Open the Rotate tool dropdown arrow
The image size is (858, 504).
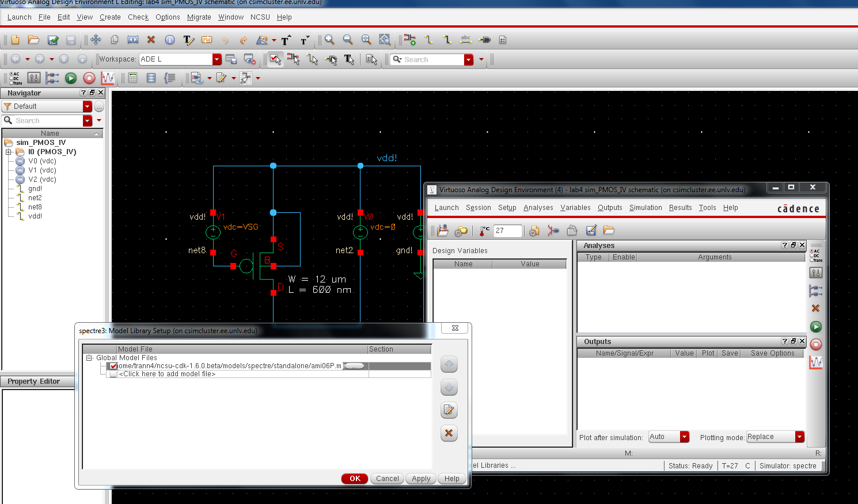274,40
